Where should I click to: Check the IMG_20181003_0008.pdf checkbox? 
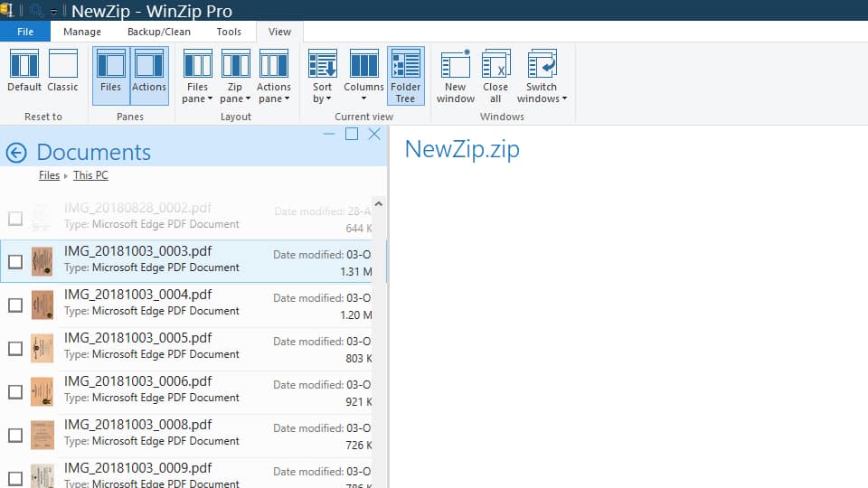(15, 435)
